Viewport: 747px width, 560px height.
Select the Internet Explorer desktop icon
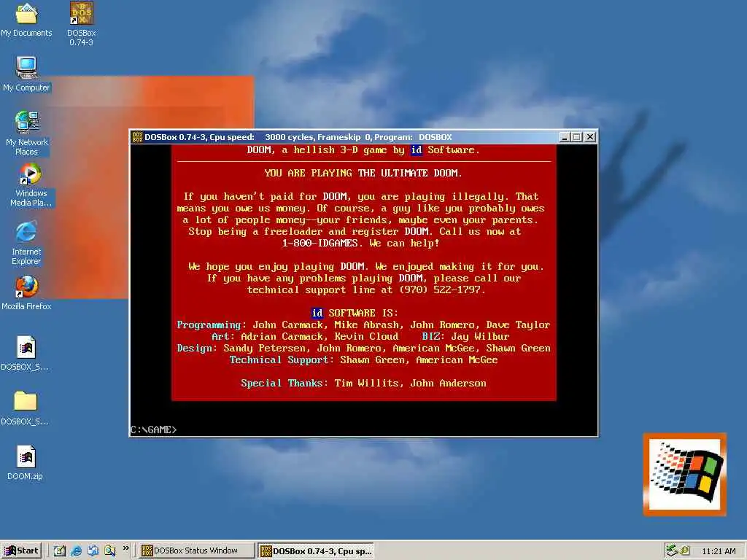26,243
